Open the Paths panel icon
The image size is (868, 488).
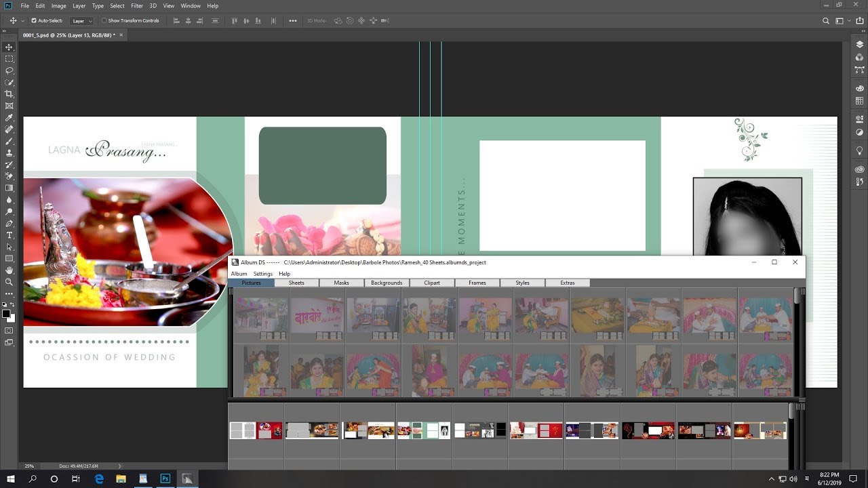860,69
